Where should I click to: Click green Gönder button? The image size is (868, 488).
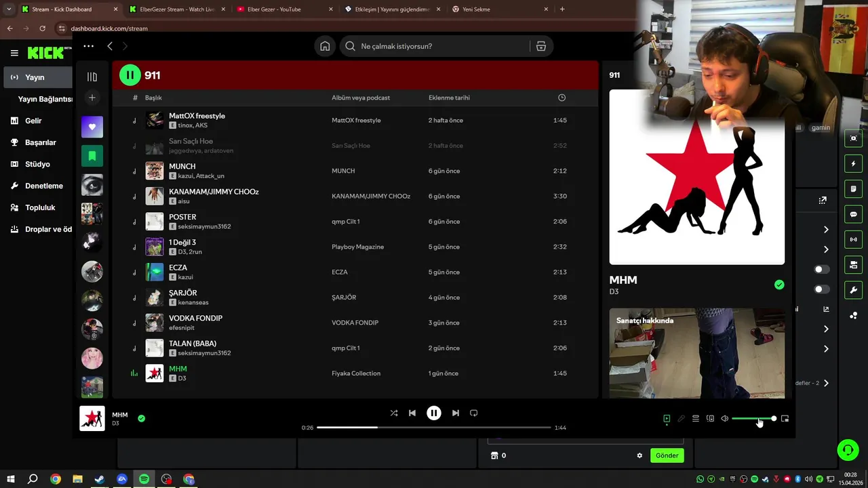click(x=667, y=455)
